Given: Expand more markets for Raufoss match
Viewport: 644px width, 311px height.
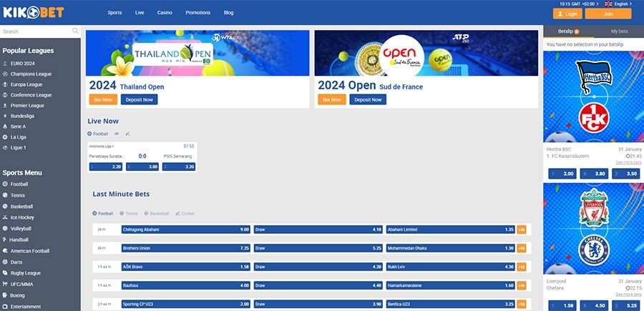Looking at the screenshot, I should coord(521,285).
